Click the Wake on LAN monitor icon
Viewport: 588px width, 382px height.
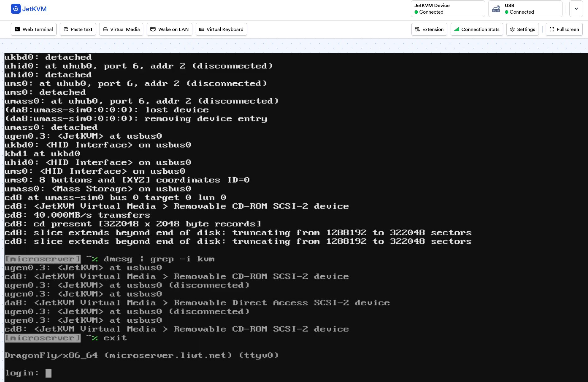153,29
